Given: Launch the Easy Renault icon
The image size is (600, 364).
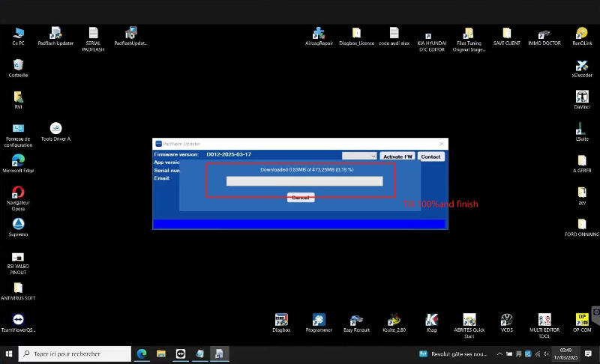Looking at the screenshot, I should click(357, 320).
